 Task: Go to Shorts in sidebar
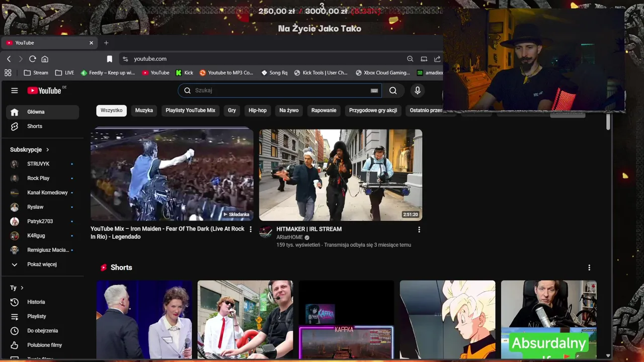[43, 126]
